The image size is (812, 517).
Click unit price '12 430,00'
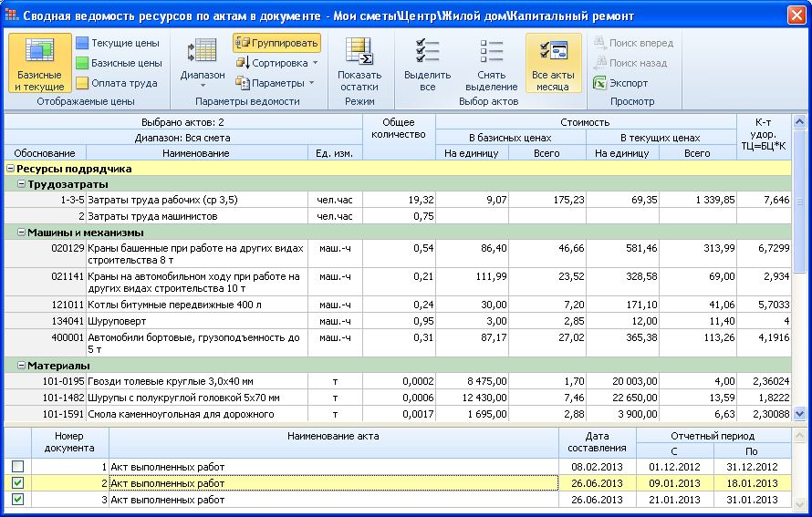tap(484, 398)
